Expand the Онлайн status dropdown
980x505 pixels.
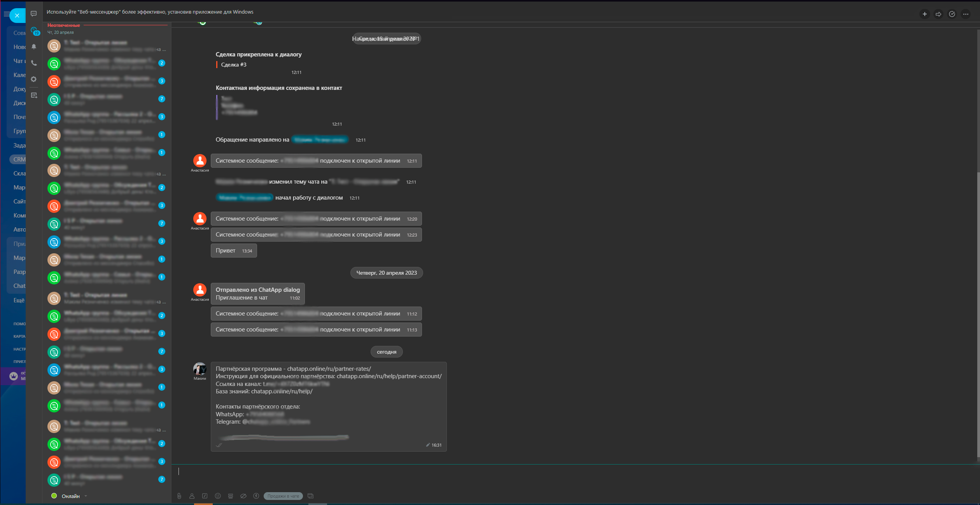[86, 496]
